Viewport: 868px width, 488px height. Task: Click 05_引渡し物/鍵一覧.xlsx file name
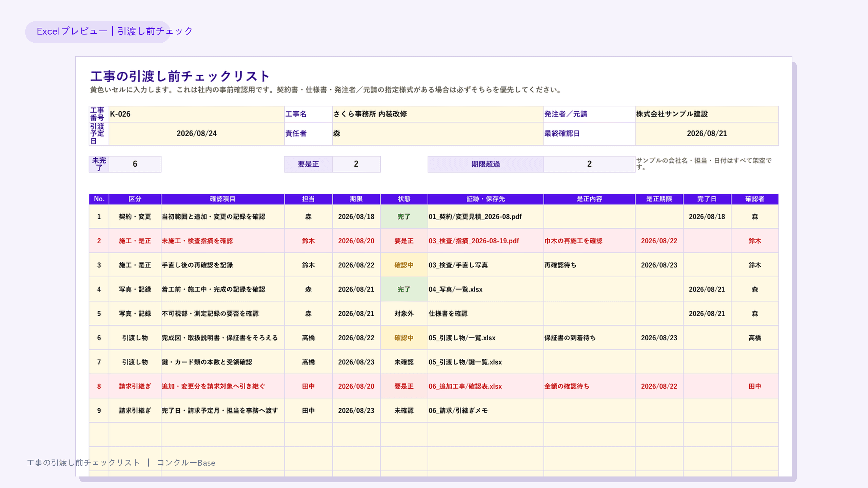tap(465, 362)
